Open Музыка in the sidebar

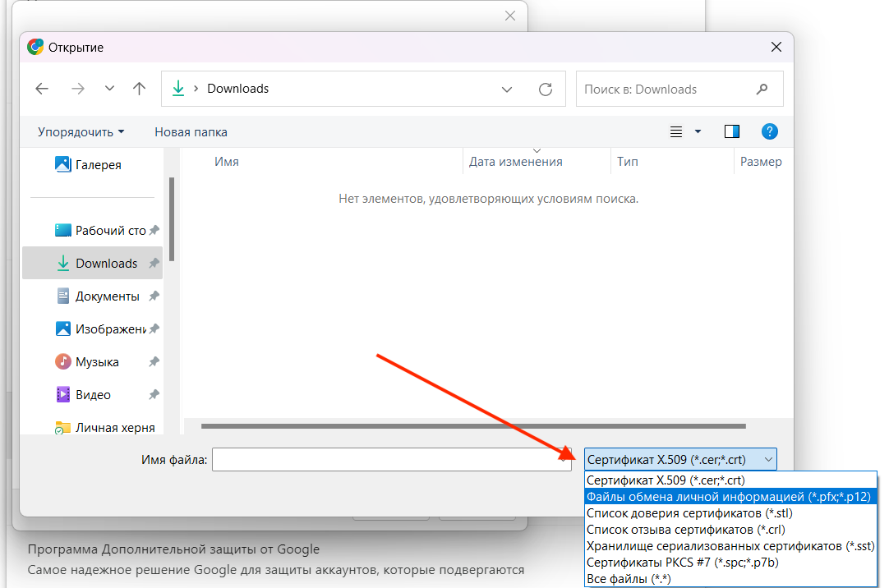point(93,362)
